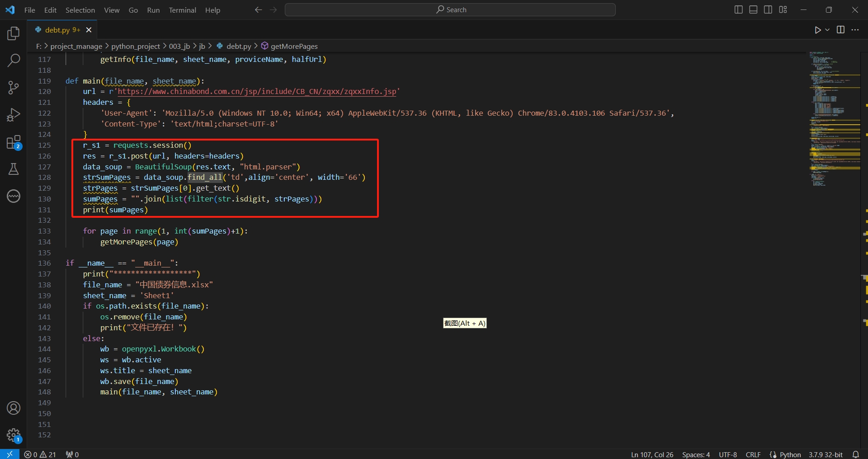The height and width of the screenshot is (459, 868).
Task: Click getMorePages(page) call on line 134
Action: tap(139, 242)
